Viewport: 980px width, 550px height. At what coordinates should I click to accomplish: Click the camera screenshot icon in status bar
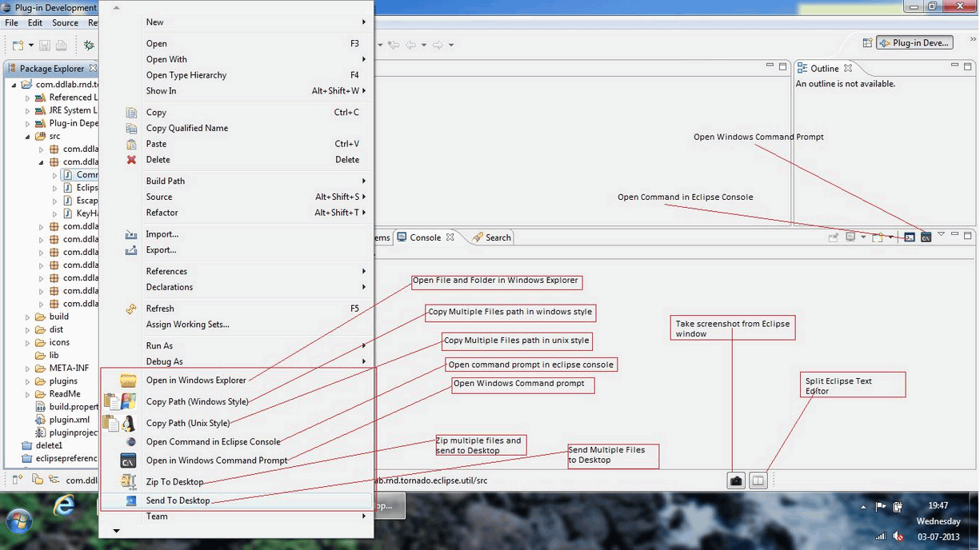(x=736, y=480)
